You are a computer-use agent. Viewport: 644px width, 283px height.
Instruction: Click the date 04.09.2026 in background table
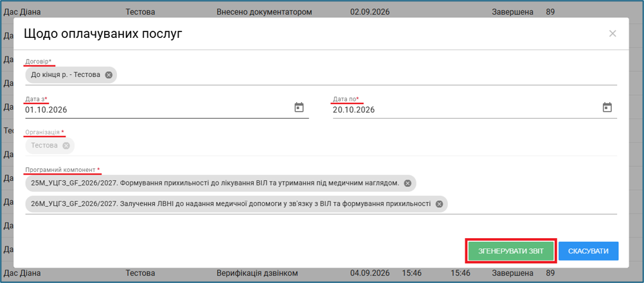[x=370, y=273]
